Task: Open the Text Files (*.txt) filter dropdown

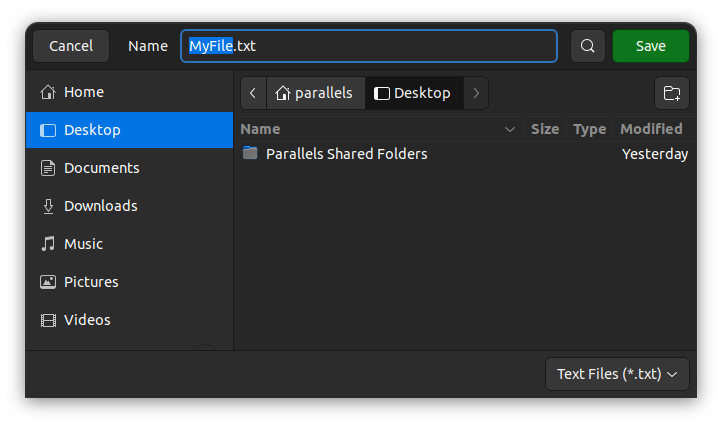Action: pos(617,374)
